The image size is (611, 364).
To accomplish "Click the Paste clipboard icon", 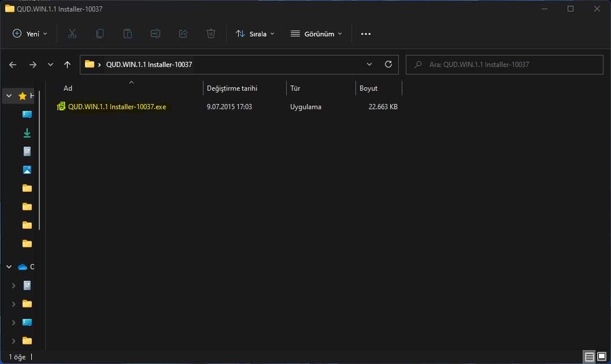I will pos(128,34).
